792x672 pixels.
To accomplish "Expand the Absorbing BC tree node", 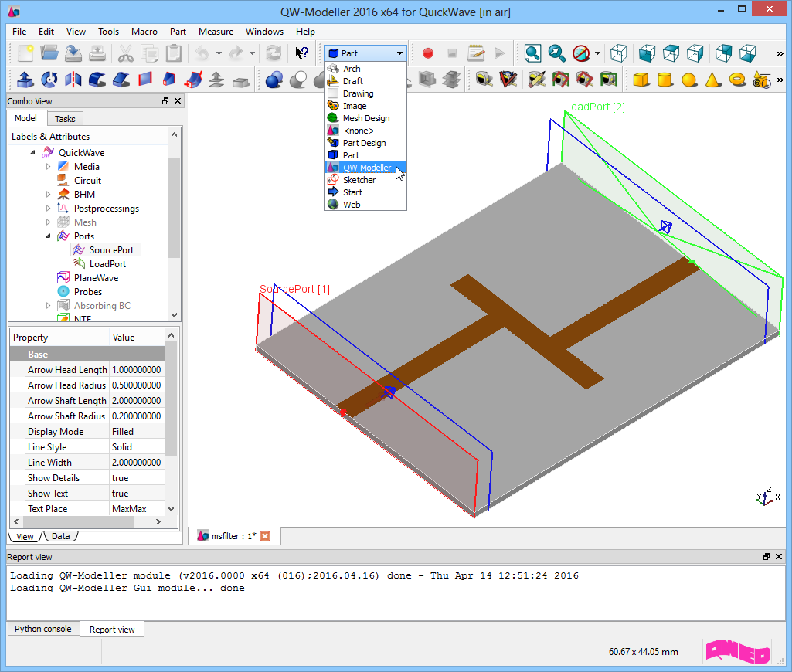I will coord(48,305).
